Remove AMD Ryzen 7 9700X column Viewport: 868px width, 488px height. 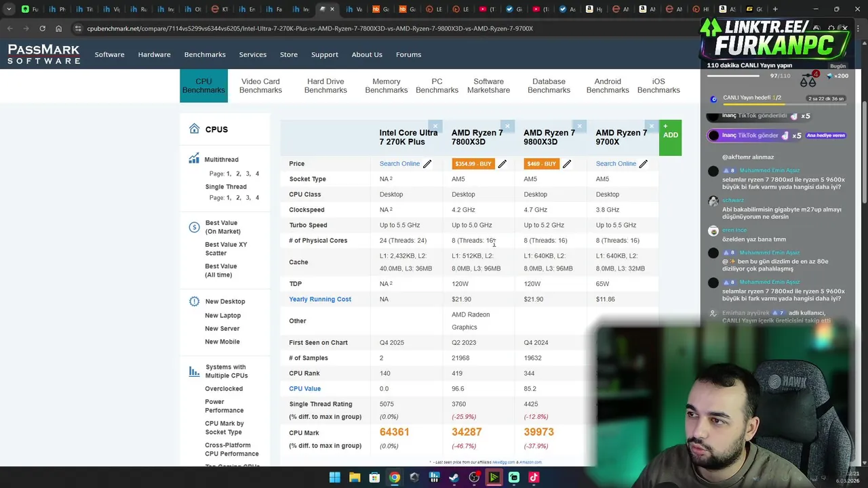click(x=651, y=126)
